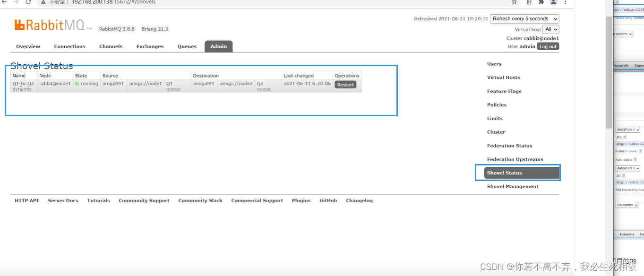644x276 pixels.
Task: Open the Virtual host All dropdown
Action: click(551, 29)
